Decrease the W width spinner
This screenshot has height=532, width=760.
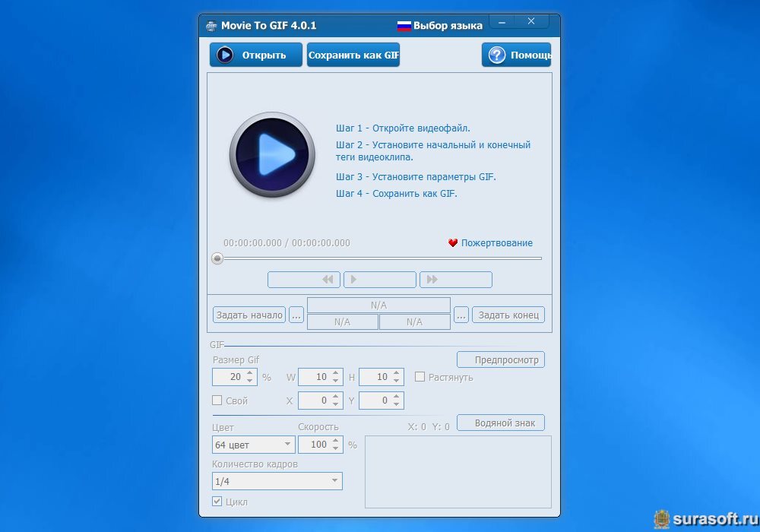point(335,381)
